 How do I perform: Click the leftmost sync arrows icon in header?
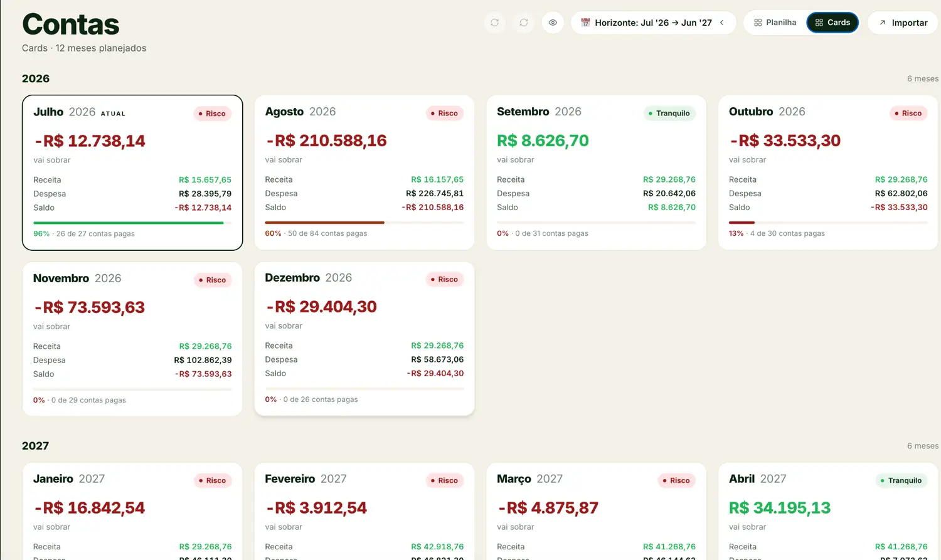point(495,23)
